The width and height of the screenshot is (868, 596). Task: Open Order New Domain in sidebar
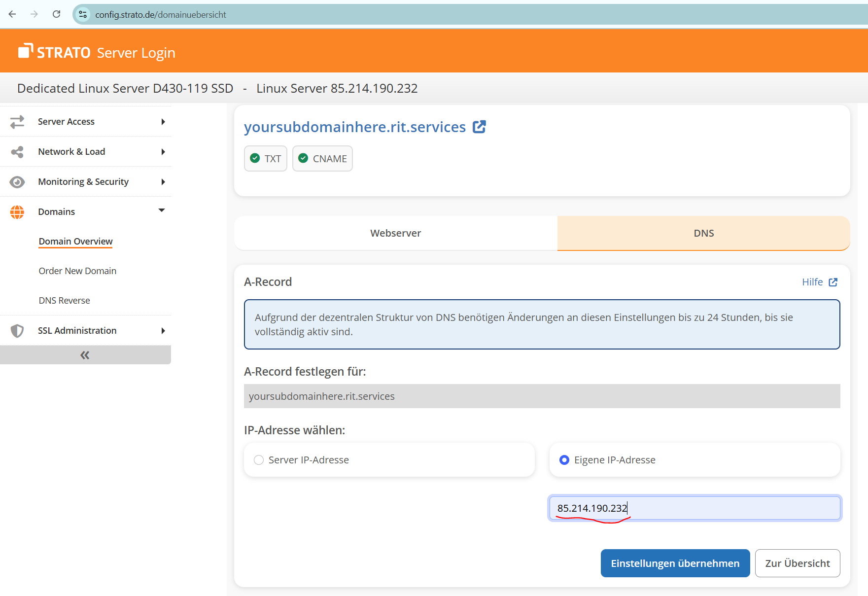click(78, 271)
